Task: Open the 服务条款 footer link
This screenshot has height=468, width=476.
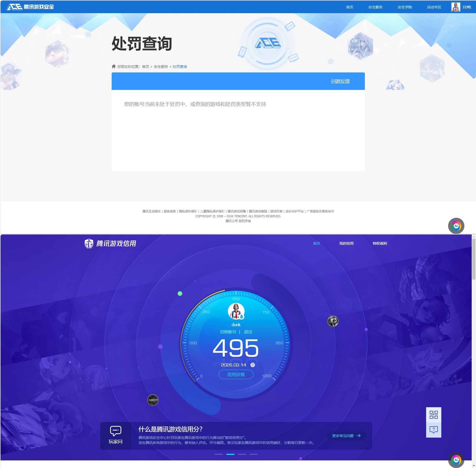Action: pos(169,211)
